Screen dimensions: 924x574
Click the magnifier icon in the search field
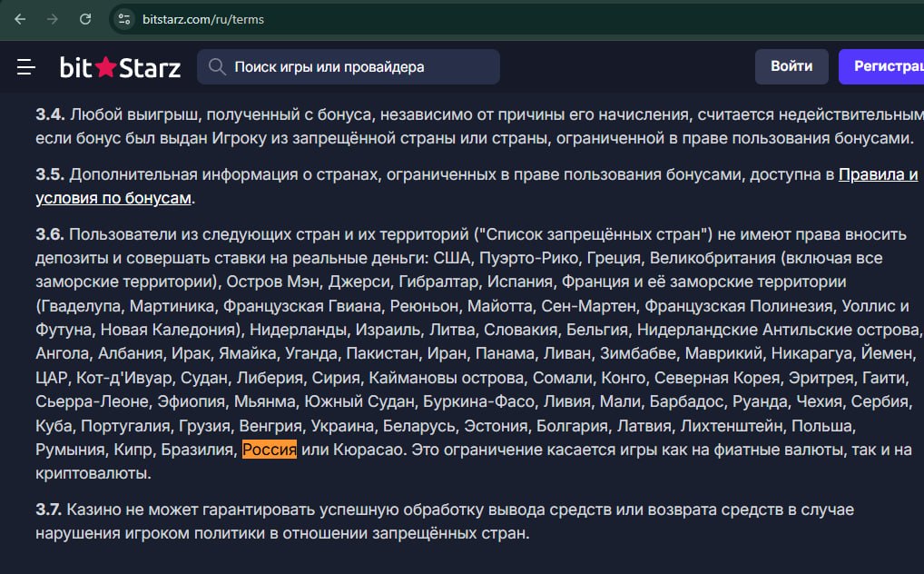(216, 66)
